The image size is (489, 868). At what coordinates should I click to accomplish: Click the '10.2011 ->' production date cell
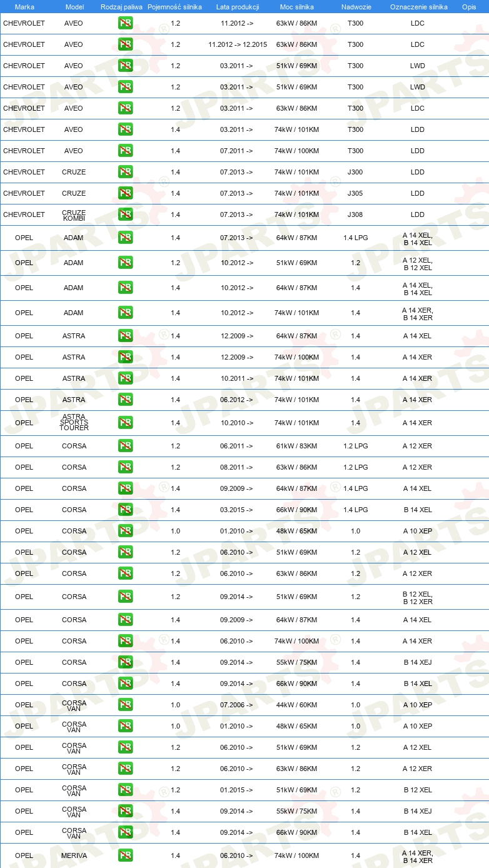[x=236, y=378]
